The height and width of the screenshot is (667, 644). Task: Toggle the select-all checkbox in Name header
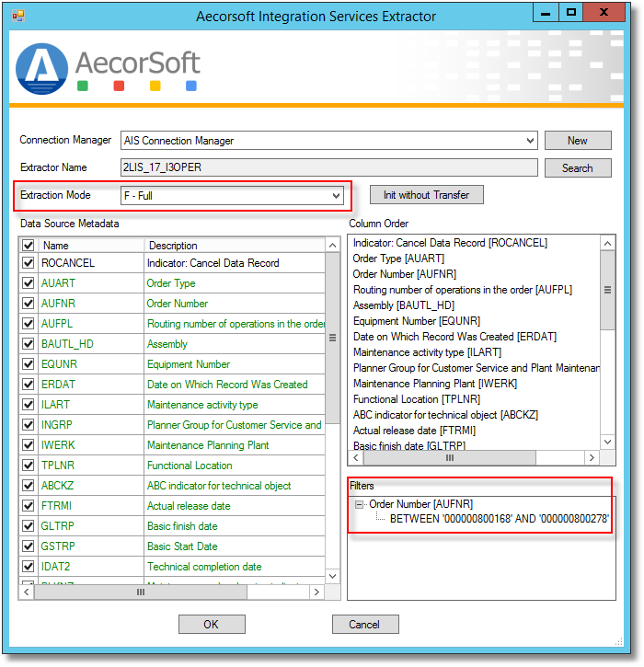click(29, 246)
